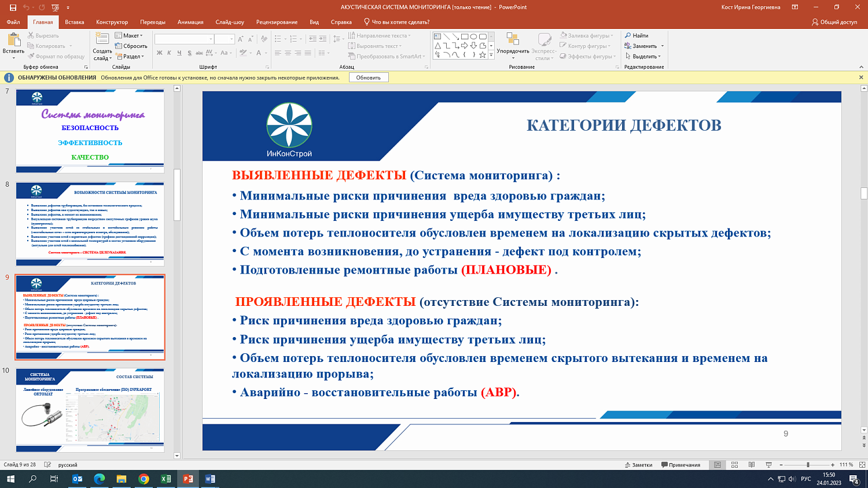Click the Упорядочить arrange icon
The height and width of the screenshot is (488, 868).
click(x=513, y=39)
